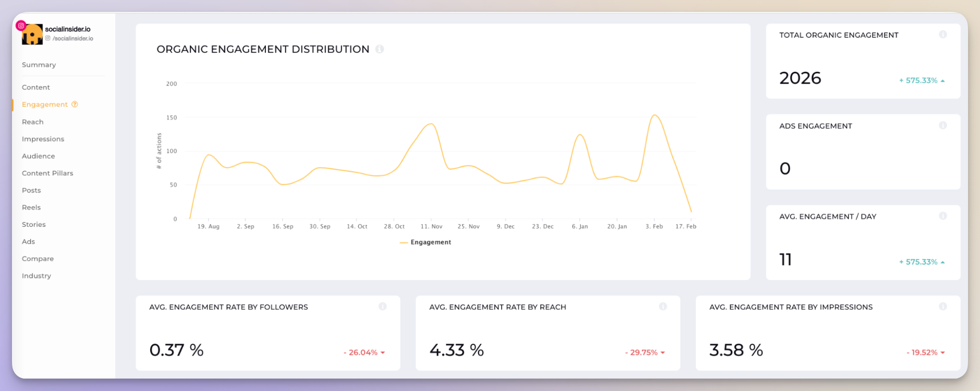Select Posts in the sidebar
980x391 pixels.
pos(32,190)
